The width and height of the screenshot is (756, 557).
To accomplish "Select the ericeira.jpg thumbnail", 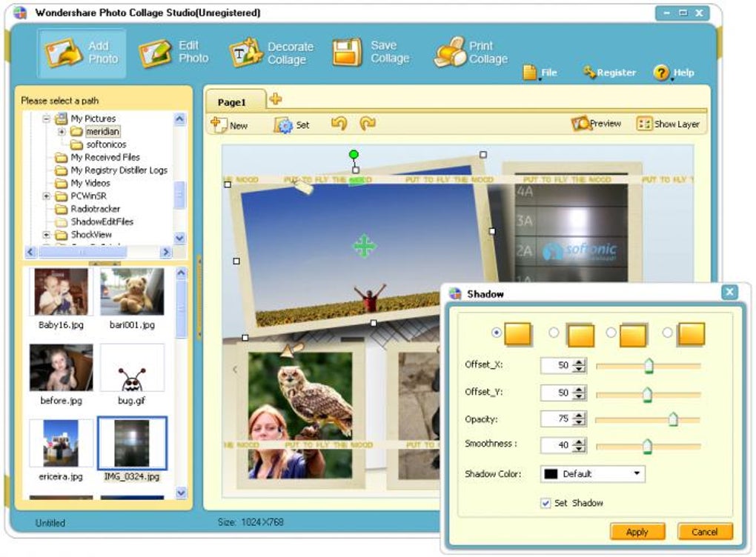I will (x=61, y=443).
